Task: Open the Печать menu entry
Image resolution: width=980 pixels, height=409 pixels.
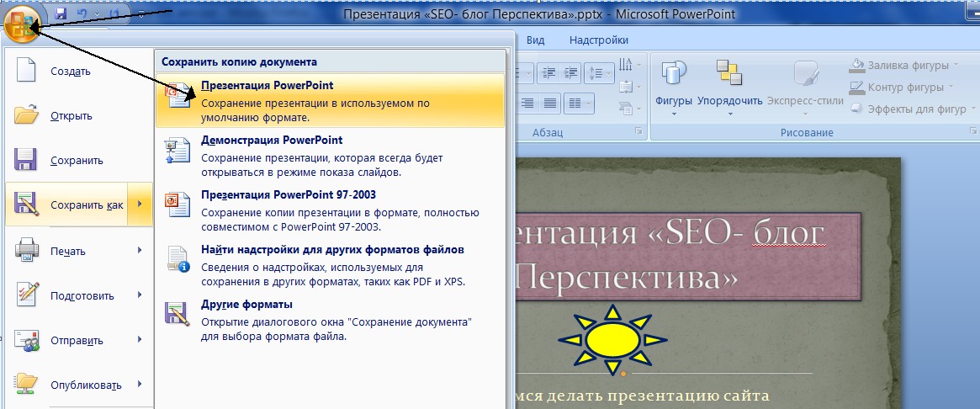Action: click(x=78, y=251)
